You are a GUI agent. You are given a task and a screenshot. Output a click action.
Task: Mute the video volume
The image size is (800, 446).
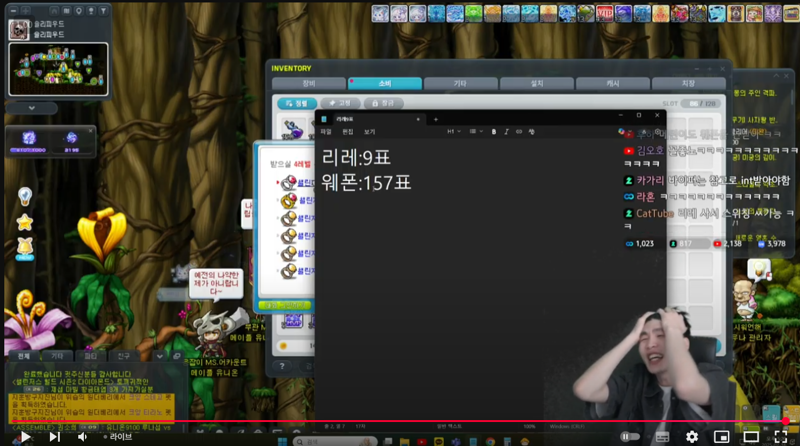click(82, 437)
